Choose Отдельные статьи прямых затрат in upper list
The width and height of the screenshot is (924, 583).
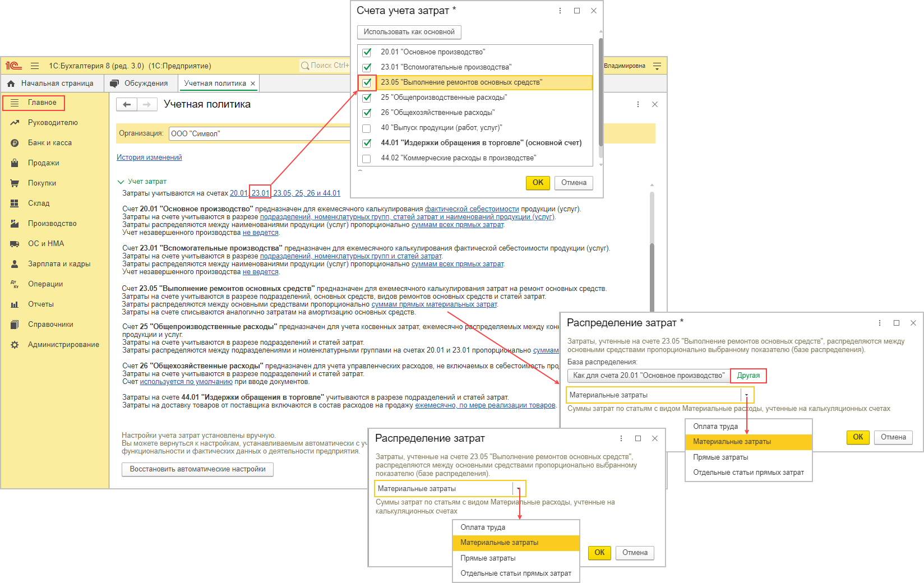(x=749, y=473)
